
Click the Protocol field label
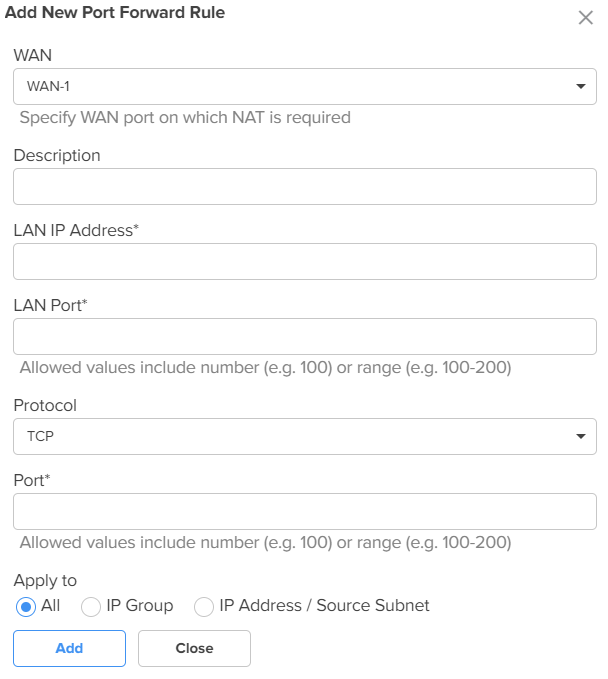[45, 405]
